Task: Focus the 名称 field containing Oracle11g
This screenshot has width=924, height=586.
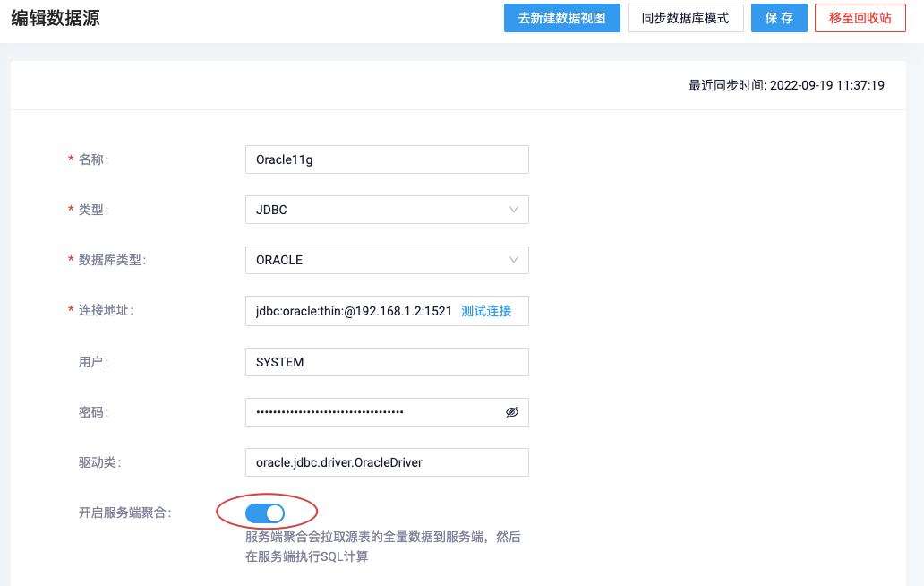Action: tap(387, 159)
